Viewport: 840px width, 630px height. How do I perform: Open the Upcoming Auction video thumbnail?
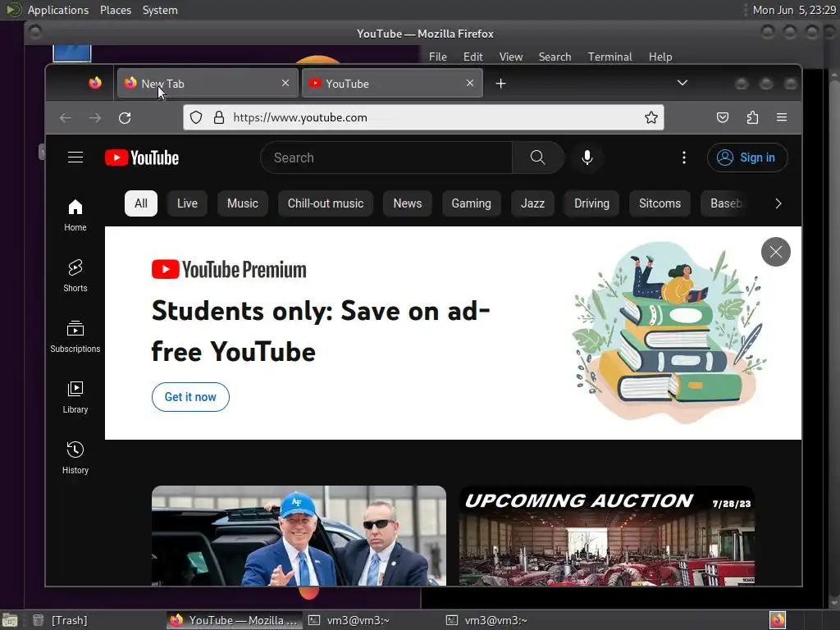tap(607, 536)
